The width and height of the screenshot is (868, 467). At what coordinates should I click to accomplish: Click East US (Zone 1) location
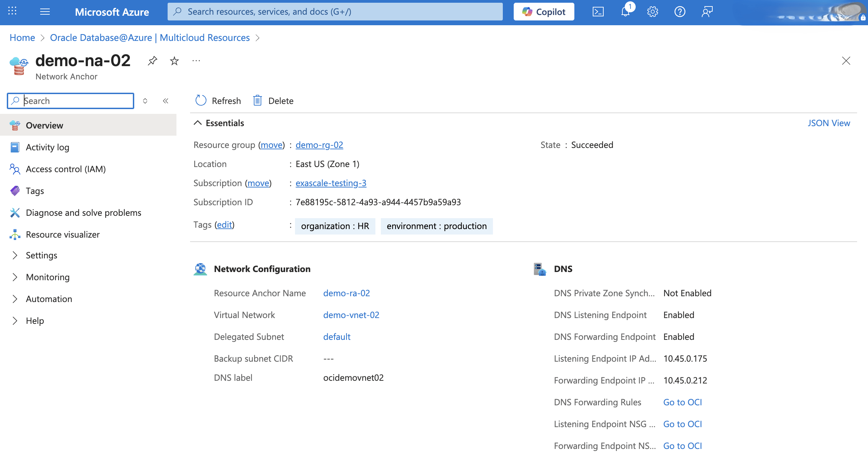click(327, 164)
